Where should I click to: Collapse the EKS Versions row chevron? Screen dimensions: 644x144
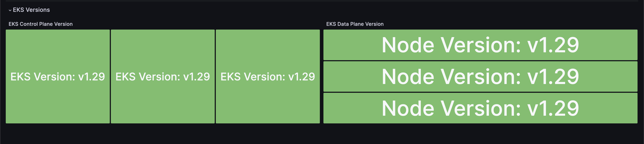click(x=10, y=10)
